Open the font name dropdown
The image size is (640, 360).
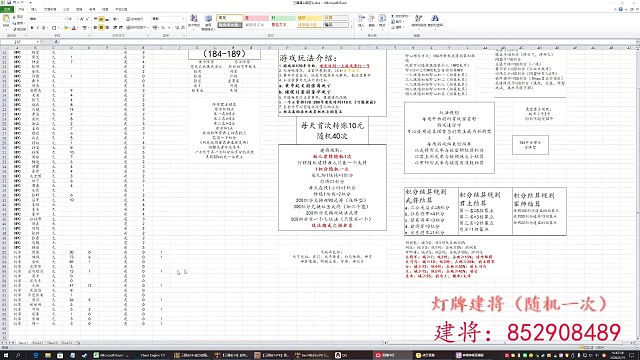click(x=65, y=19)
